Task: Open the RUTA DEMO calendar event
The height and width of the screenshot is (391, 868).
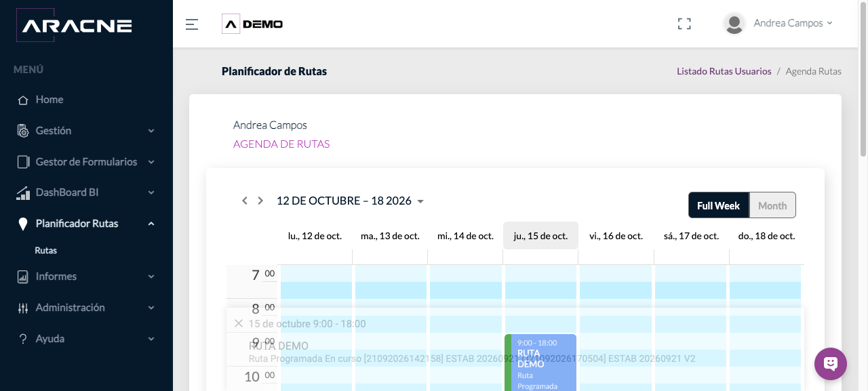Action: [x=540, y=363]
